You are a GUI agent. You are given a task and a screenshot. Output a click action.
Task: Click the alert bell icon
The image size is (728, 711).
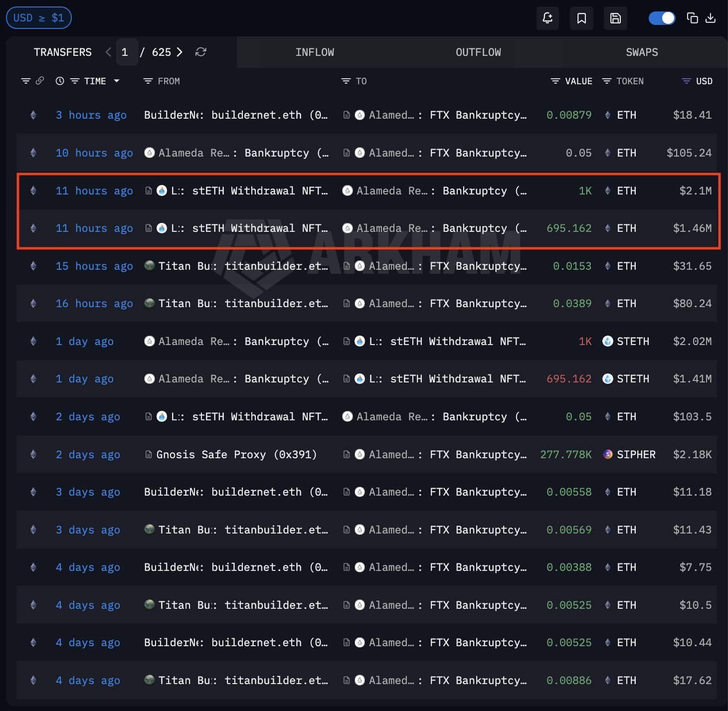[547, 18]
